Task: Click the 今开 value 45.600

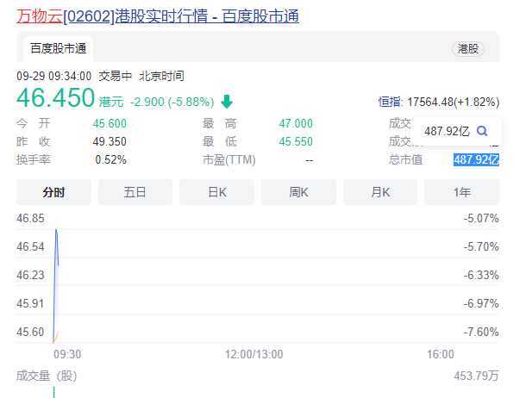Action: pyautogui.click(x=110, y=123)
